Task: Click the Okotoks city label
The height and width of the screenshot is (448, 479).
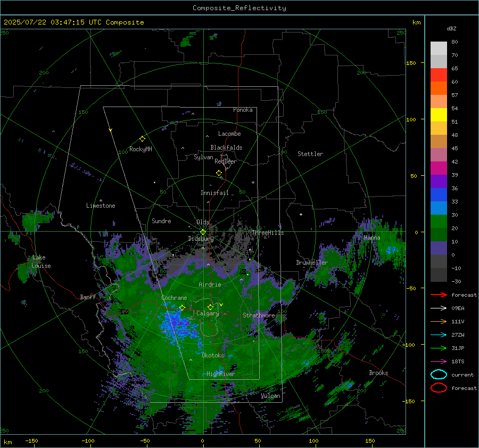Action: tap(213, 355)
